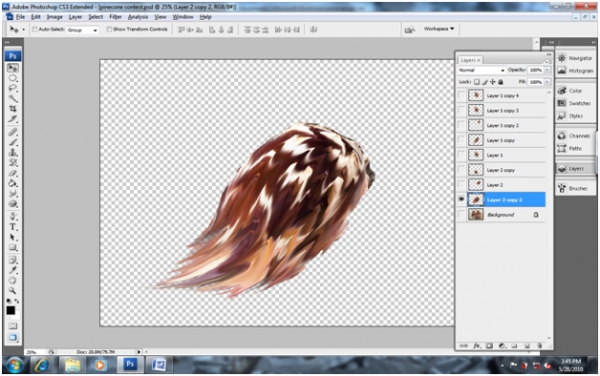
Task: Open the Channels panel button
Action: (x=576, y=136)
